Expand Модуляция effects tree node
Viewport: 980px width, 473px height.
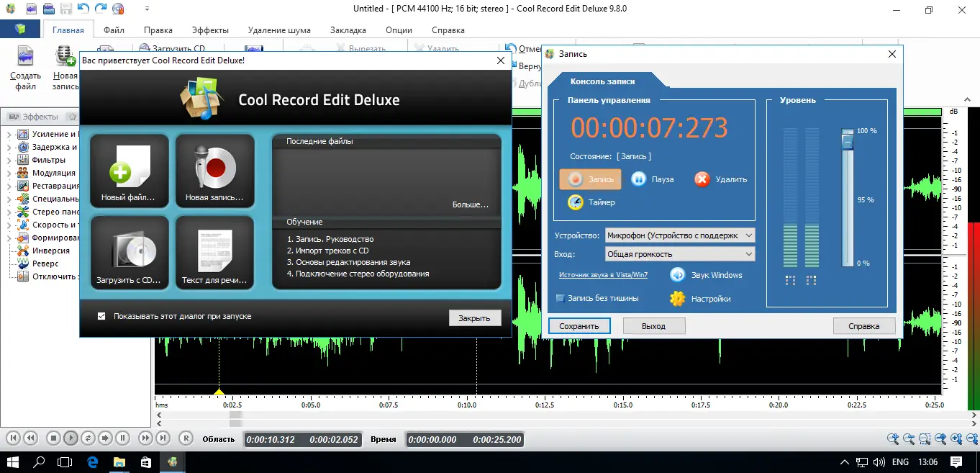(x=10, y=174)
